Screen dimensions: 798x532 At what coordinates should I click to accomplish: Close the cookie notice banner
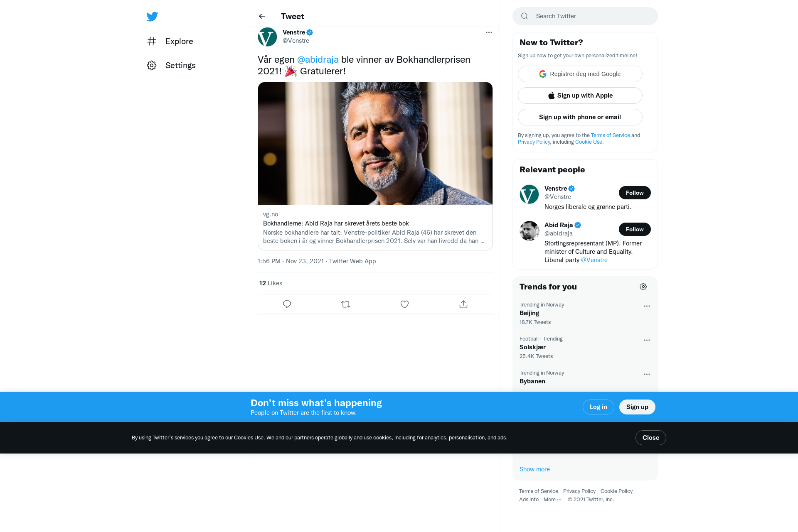tap(651, 438)
